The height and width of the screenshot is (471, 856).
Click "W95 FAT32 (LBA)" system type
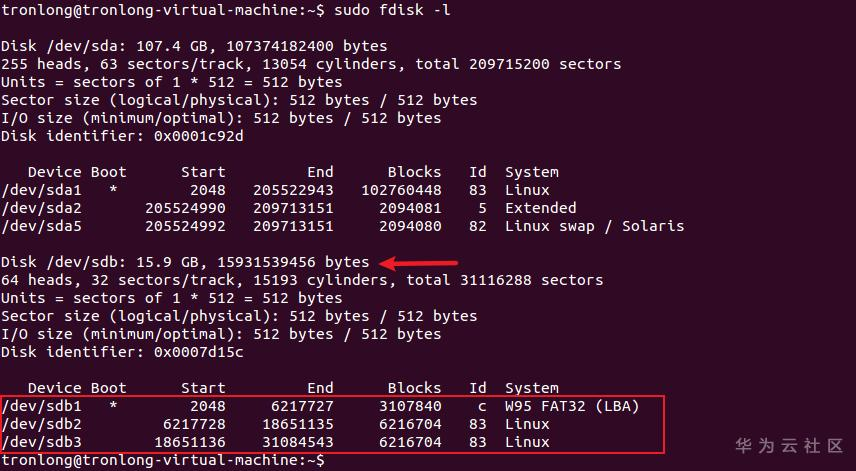coord(572,406)
